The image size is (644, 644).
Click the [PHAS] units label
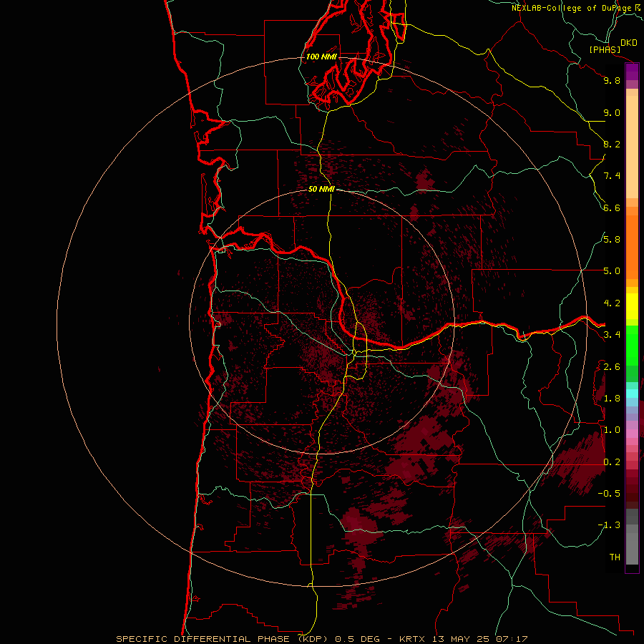(605, 50)
